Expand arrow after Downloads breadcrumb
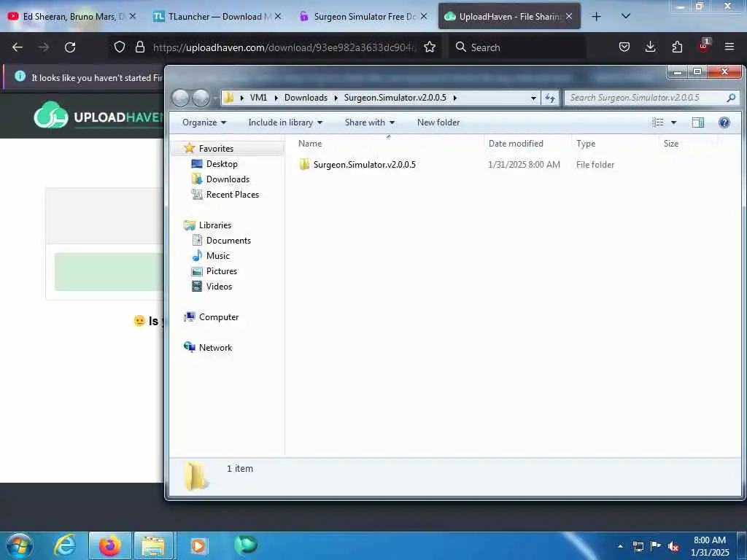 pos(336,98)
